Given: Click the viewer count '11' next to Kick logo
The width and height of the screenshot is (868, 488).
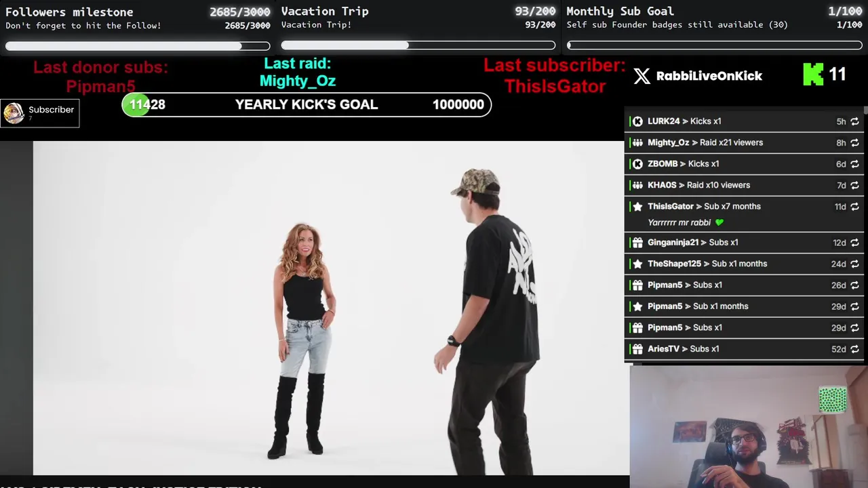Looking at the screenshot, I should pos(837,74).
